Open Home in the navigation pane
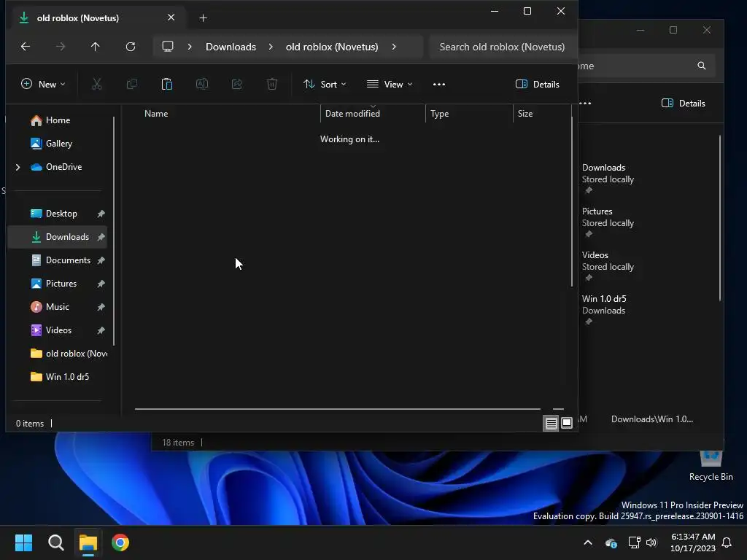The height and width of the screenshot is (560, 747). [x=57, y=120]
